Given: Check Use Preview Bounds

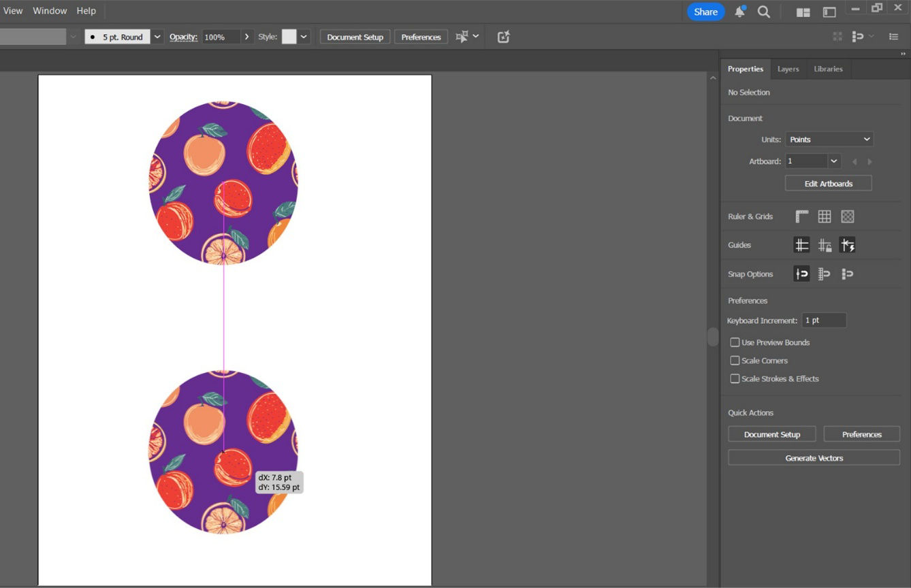Looking at the screenshot, I should tap(735, 342).
